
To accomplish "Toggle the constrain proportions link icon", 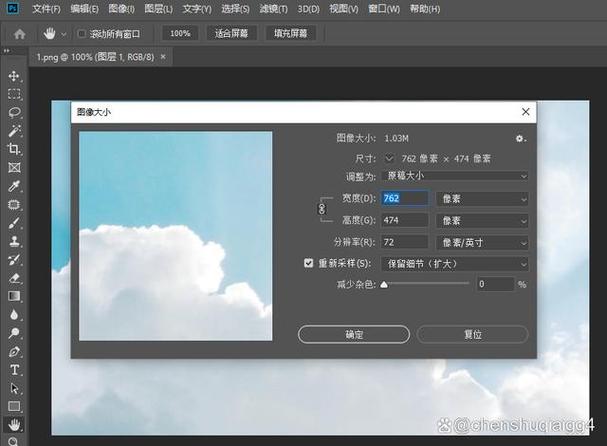I will point(322,209).
